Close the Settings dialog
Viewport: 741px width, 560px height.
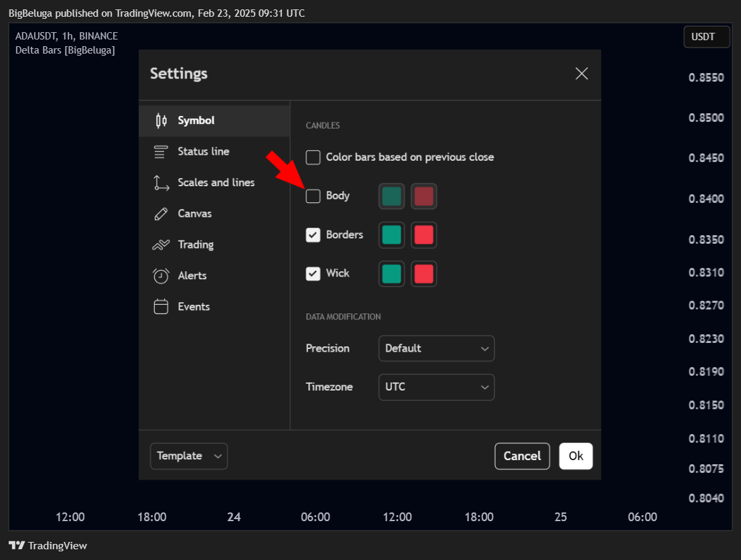582,74
